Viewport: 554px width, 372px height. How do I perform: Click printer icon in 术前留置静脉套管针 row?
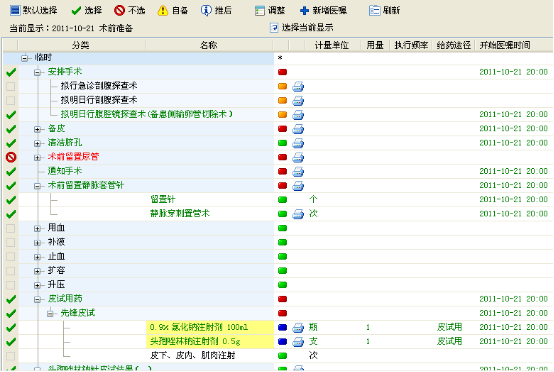coord(298,186)
